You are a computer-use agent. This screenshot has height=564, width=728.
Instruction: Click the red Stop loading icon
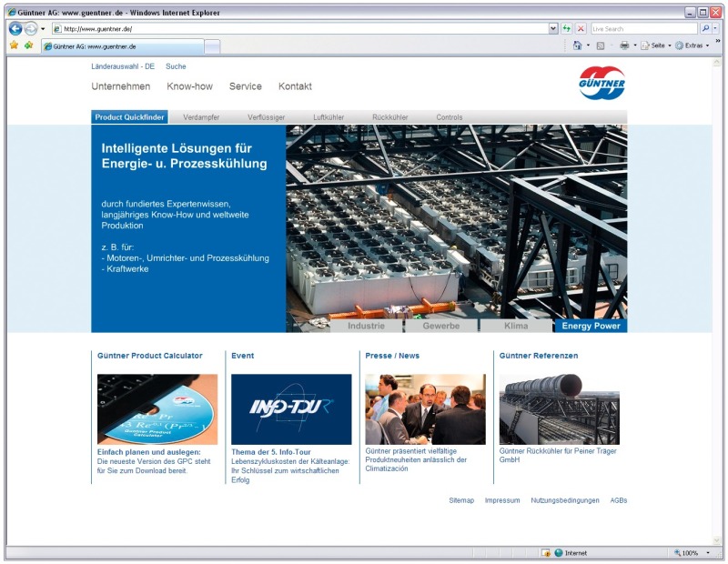[x=581, y=29]
